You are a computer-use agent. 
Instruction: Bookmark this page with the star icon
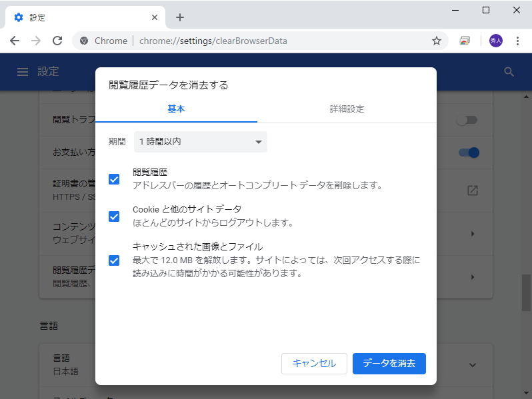click(436, 41)
